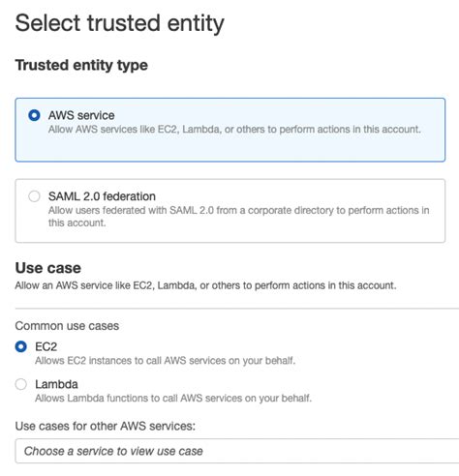This screenshot has width=459, height=476.
Task: Click the SAML 2.0 federation description text
Action: tap(239, 217)
